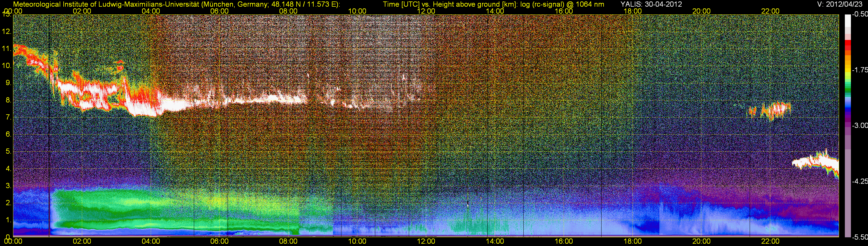Click the 02:00 label on the bottom time axis
The image size is (868, 246).
pos(82,241)
